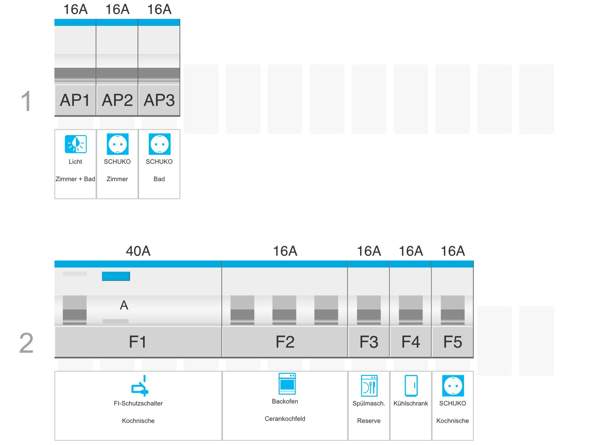Flip the F1 FI switch lever
This screenshot has height=445, width=590.
pyautogui.click(x=75, y=310)
